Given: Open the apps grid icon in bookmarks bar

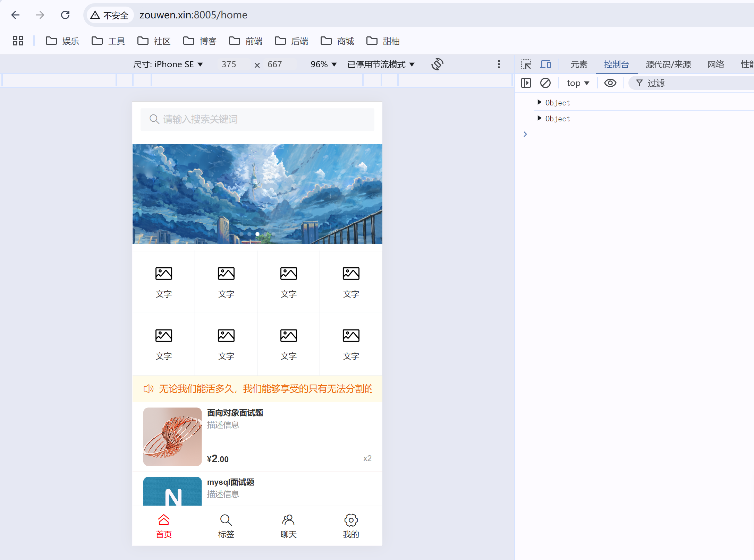Looking at the screenshot, I should pyautogui.click(x=18, y=41).
